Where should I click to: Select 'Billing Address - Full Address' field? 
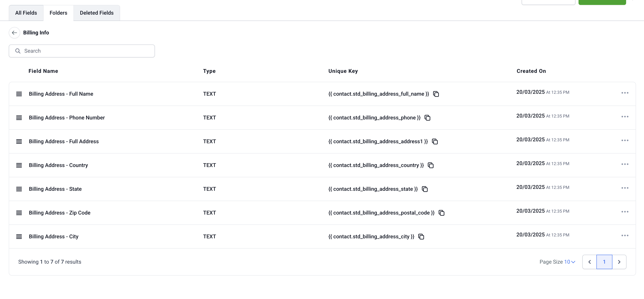64,141
